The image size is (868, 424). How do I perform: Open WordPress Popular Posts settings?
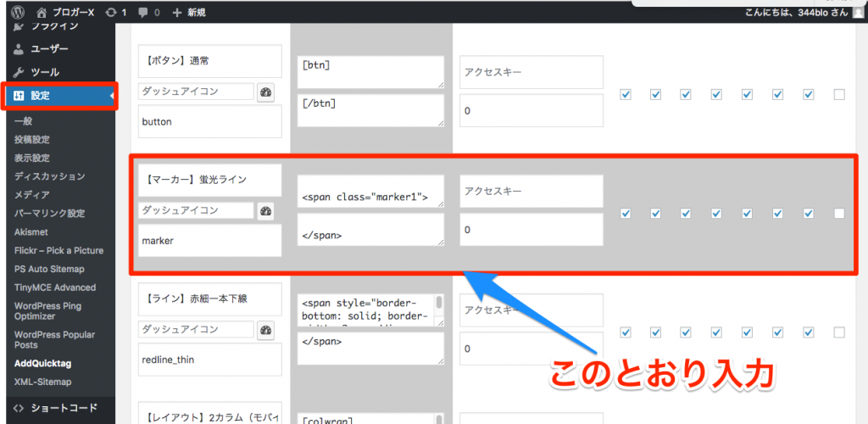pos(54,340)
